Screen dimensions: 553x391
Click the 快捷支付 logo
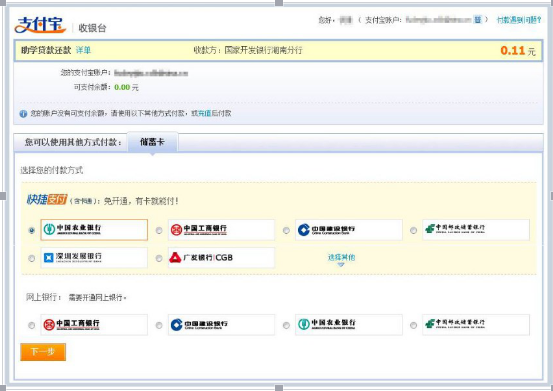47,200
